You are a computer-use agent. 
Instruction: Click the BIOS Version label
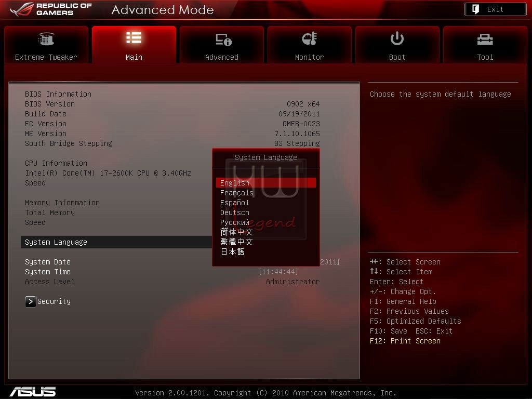49,104
